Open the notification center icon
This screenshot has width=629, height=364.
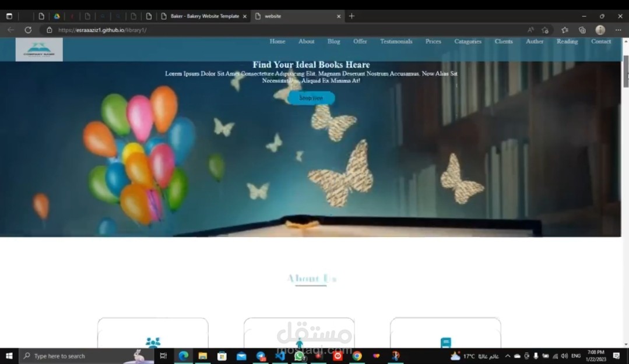click(617, 356)
